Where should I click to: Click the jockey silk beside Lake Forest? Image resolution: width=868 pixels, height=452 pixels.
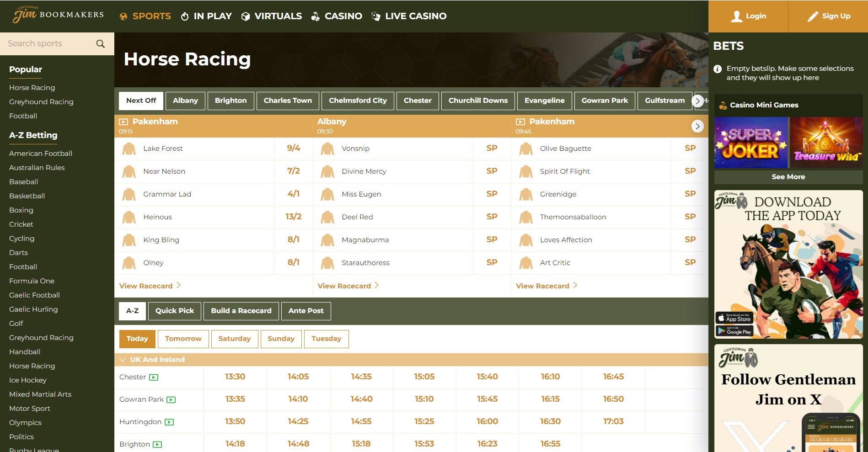pos(129,148)
